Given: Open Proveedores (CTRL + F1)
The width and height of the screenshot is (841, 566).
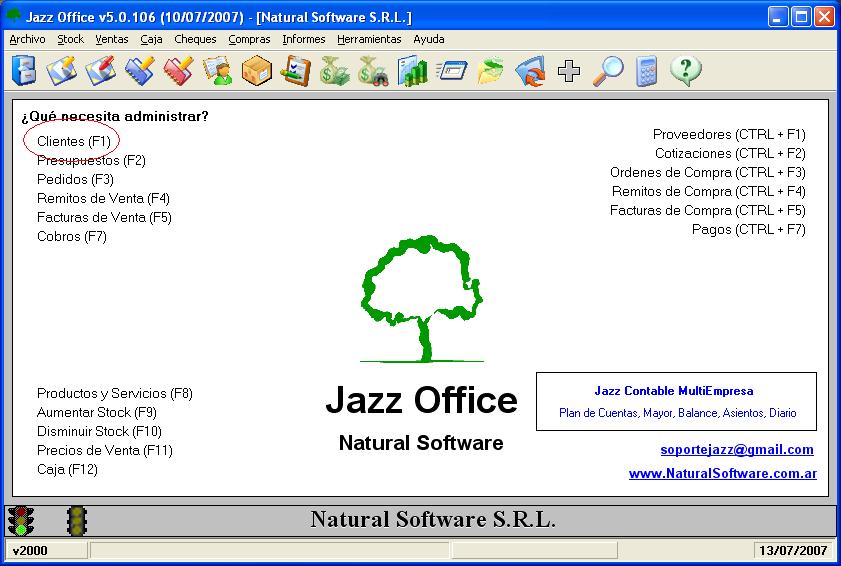Looking at the screenshot, I should [x=729, y=134].
